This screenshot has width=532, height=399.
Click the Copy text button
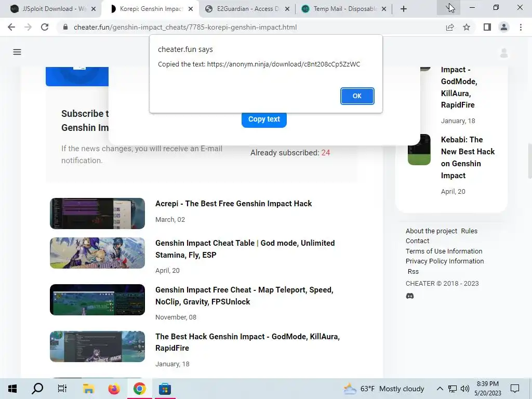click(x=264, y=119)
